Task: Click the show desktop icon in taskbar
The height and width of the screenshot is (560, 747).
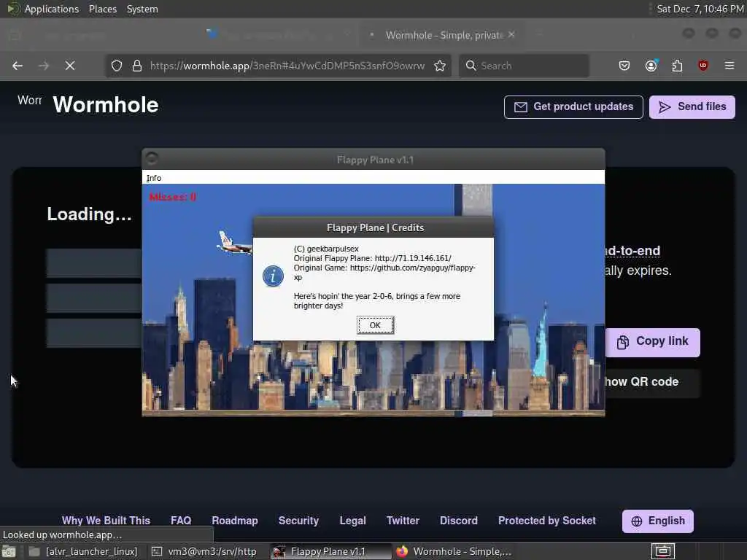Action: (x=9, y=551)
